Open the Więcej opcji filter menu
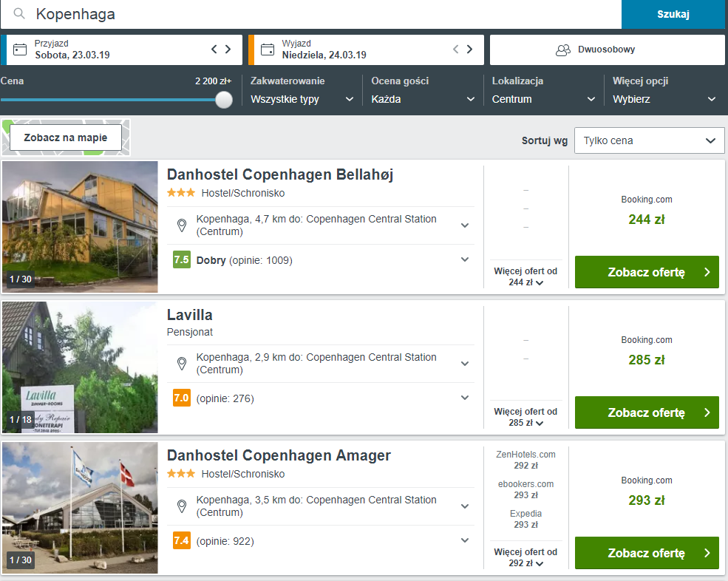The height and width of the screenshot is (581, 728). point(664,99)
